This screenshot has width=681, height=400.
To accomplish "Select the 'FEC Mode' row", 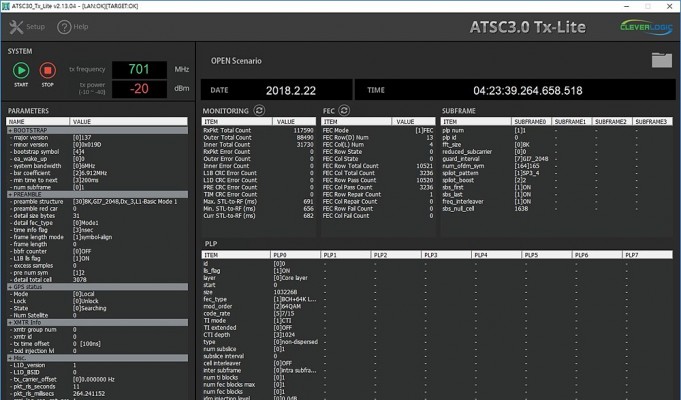I will tap(378, 130).
